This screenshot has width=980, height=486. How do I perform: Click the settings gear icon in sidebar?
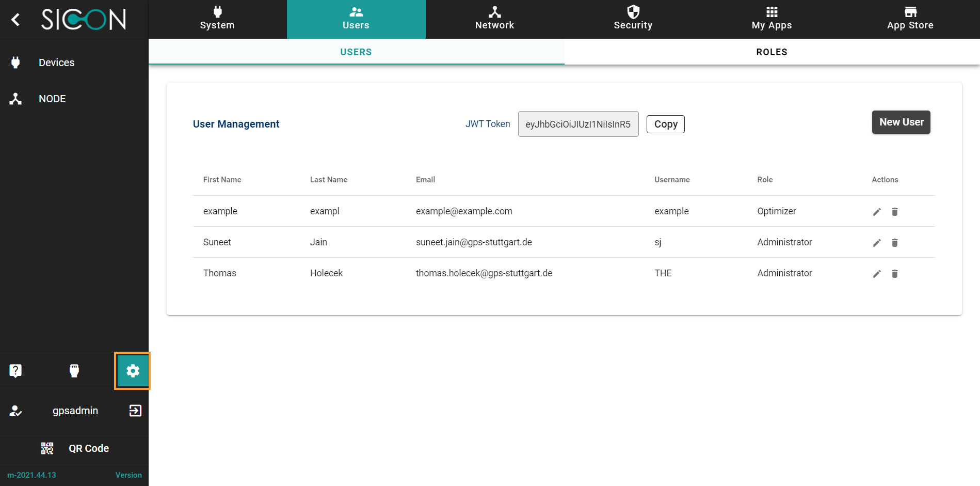133,371
